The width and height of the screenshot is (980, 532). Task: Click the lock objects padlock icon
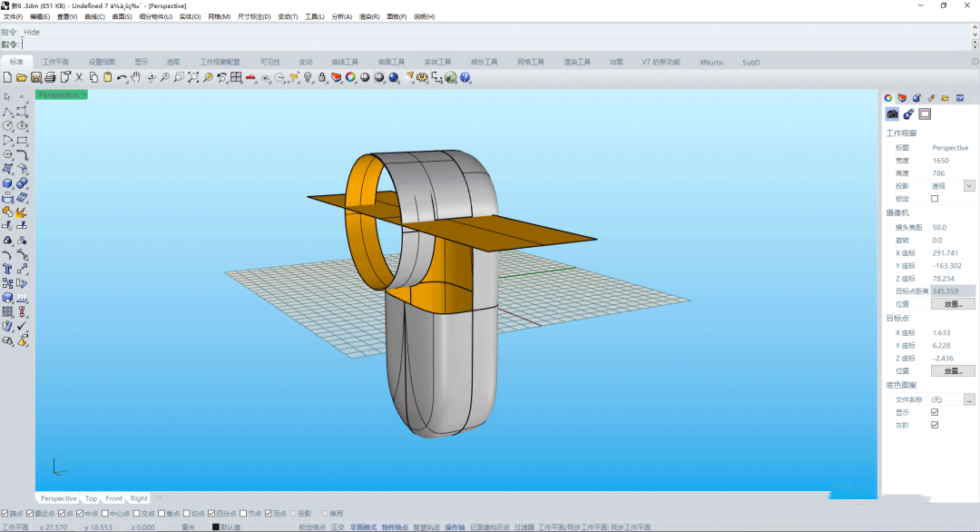(x=322, y=78)
